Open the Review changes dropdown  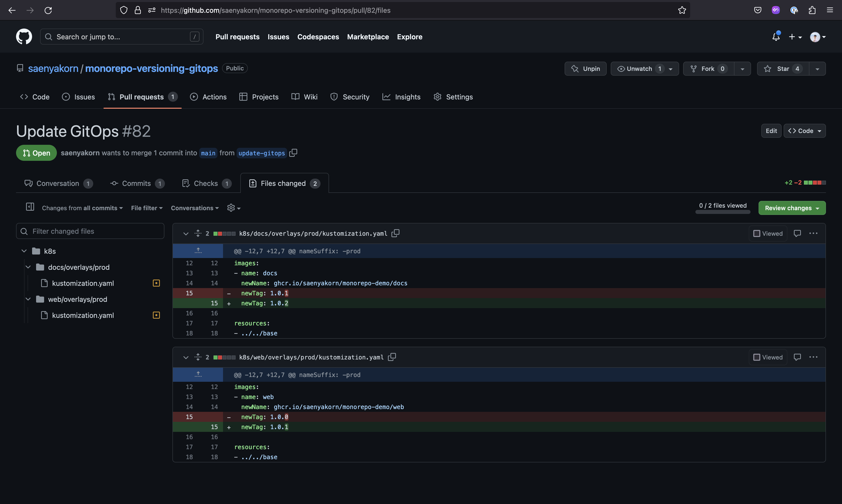click(x=792, y=208)
